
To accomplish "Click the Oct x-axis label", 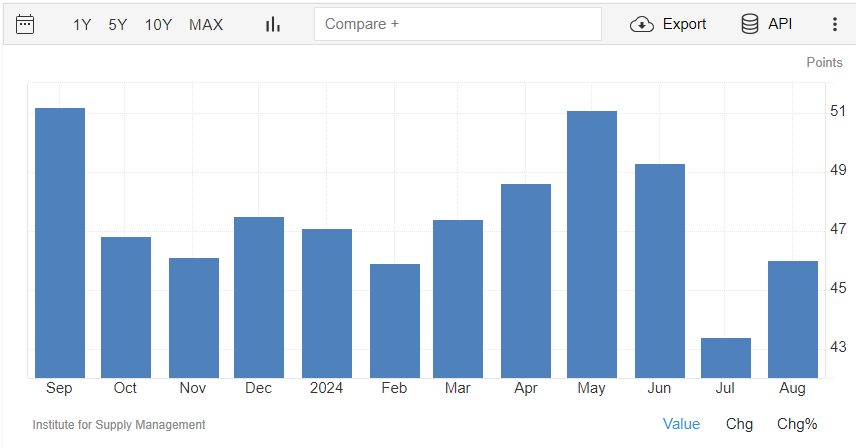I will (x=125, y=388).
